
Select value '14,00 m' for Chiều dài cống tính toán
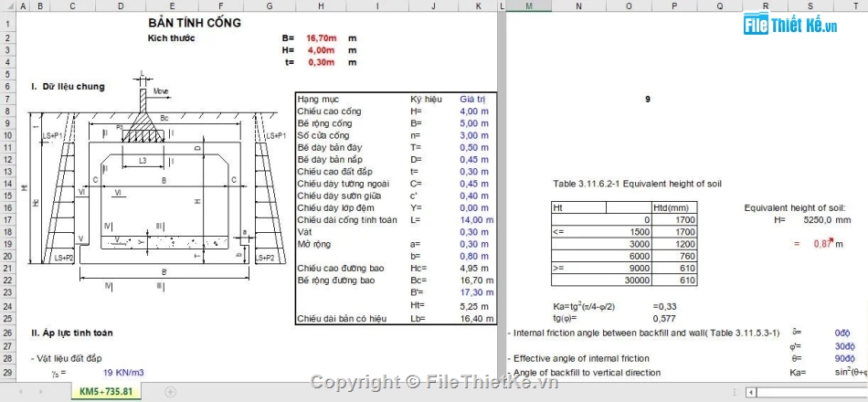point(476,220)
